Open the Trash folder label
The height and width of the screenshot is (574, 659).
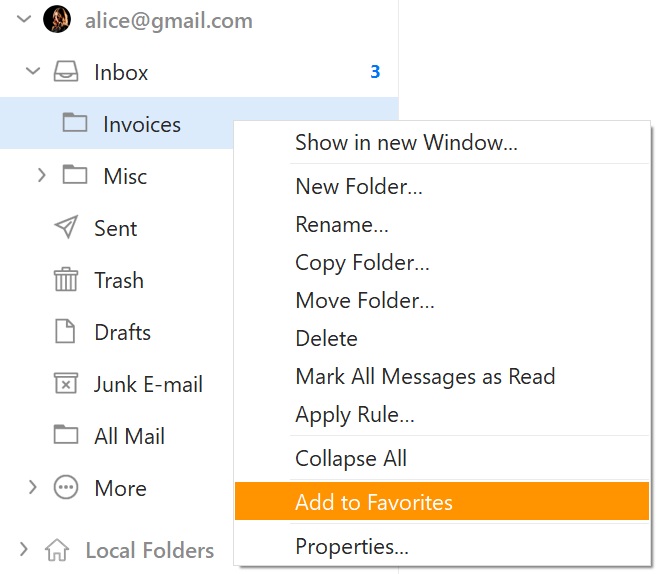point(119,280)
